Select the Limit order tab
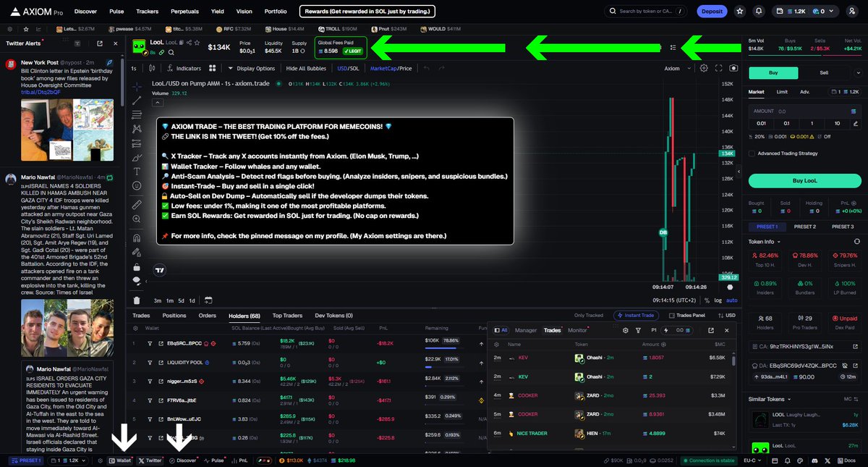The image size is (868, 467). [x=782, y=92]
